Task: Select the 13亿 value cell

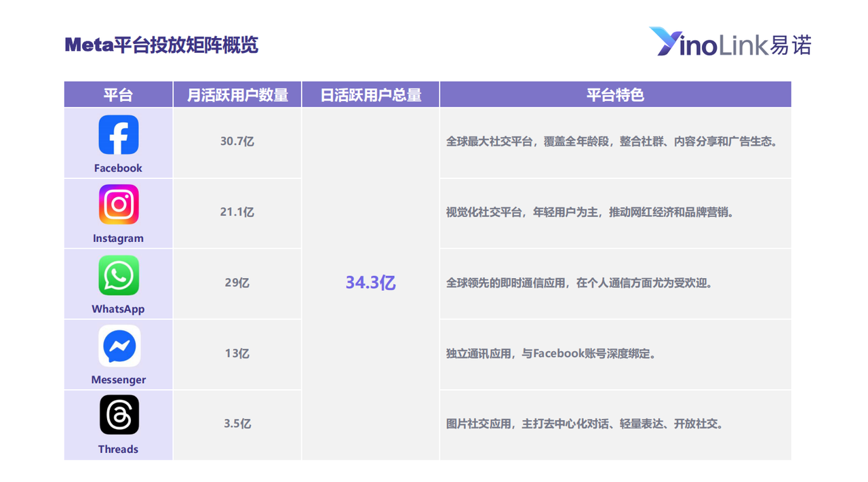Action: pyautogui.click(x=237, y=354)
